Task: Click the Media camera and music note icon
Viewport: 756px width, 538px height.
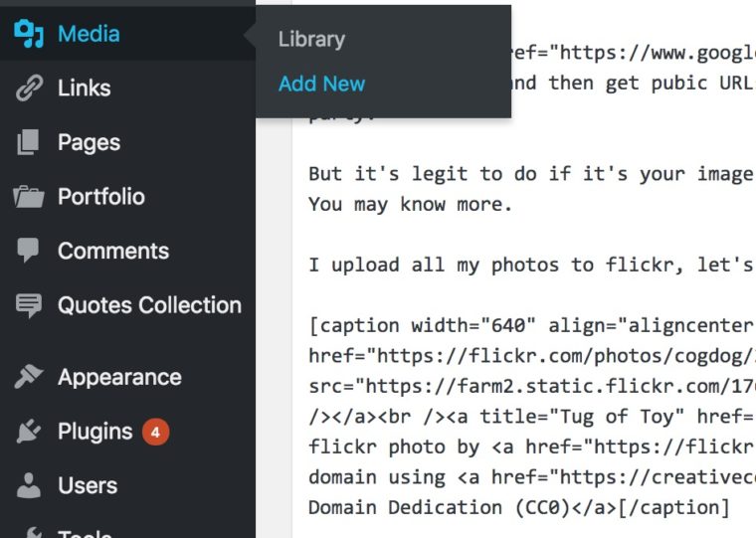Action: (29, 34)
